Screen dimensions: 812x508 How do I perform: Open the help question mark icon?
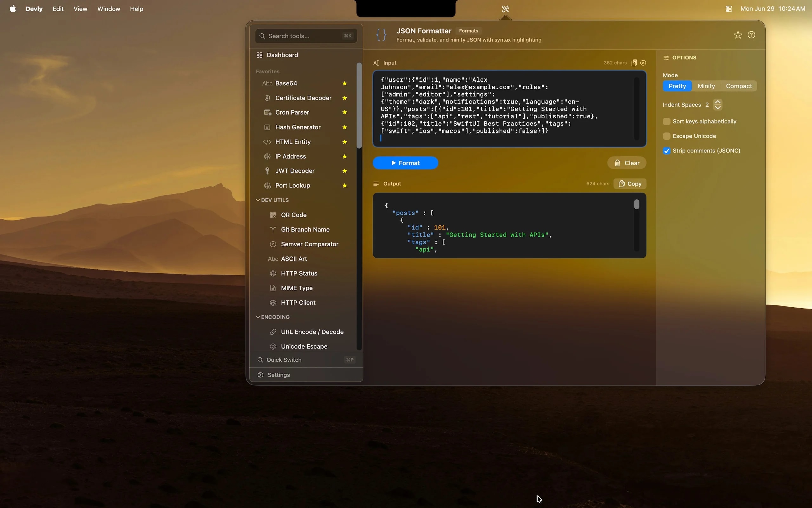coord(751,35)
